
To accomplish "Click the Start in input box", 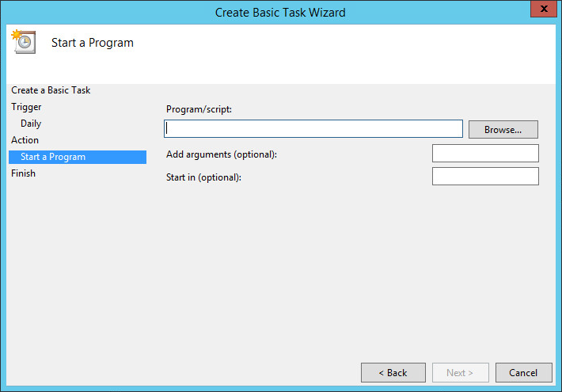I will click(x=485, y=177).
